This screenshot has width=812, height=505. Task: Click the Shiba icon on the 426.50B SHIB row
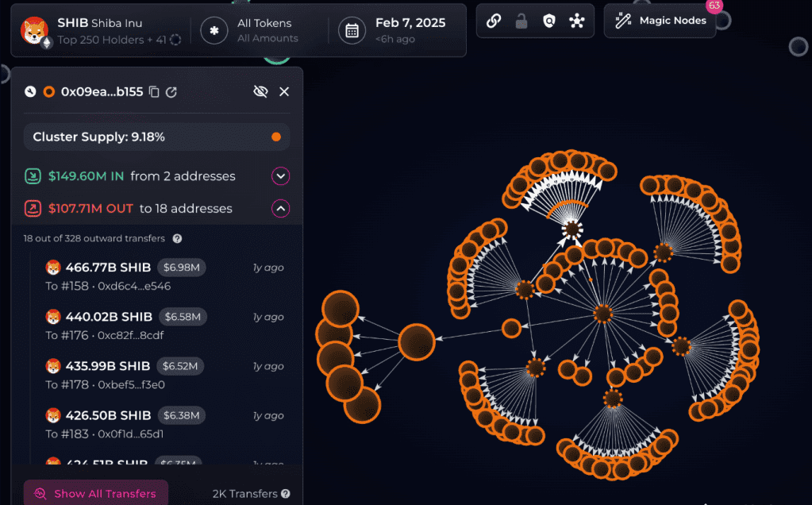[53, 414]
